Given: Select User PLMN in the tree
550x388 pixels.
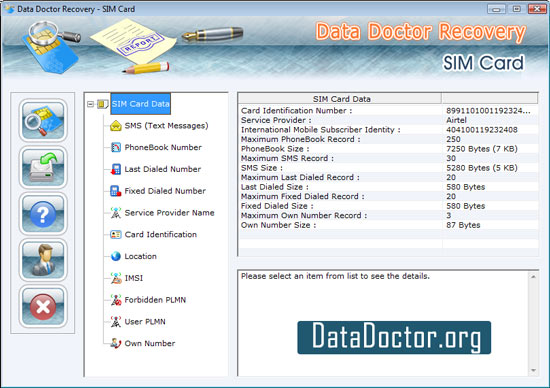Looking at the screenshot, I should tap(145, 322).
